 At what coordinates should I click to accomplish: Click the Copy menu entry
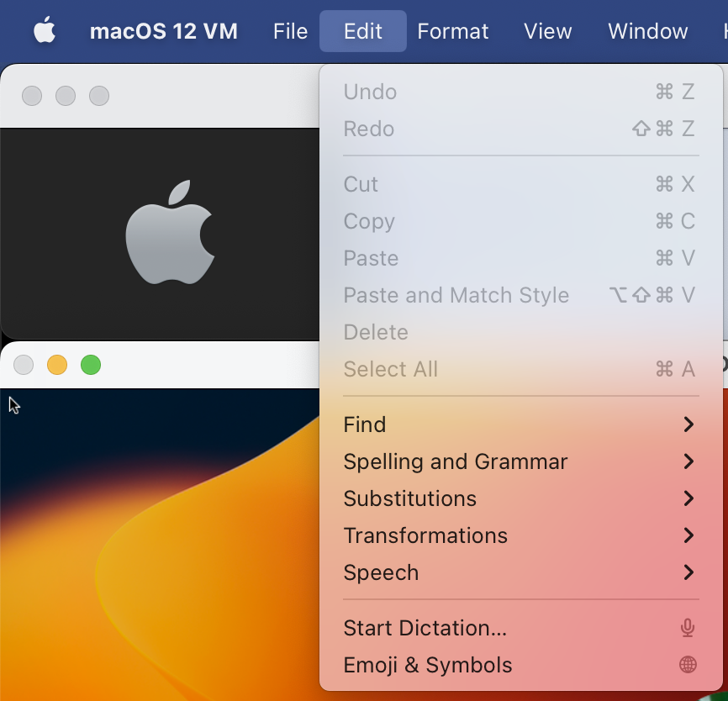521,221
